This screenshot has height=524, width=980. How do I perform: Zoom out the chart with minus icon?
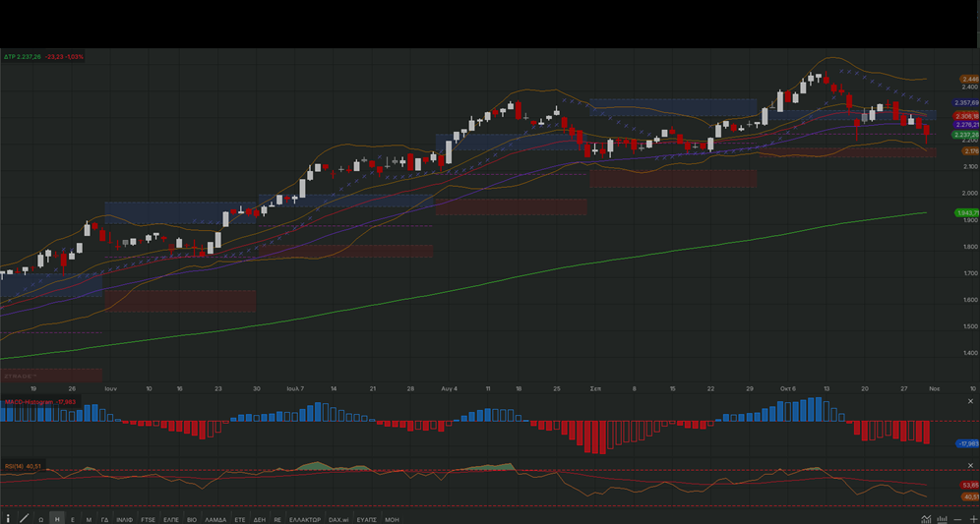pos(957,519)
